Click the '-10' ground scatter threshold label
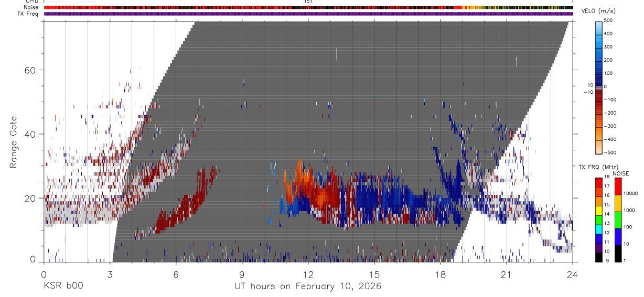This screenshot has height=297, width=644. tap(588, 92)
